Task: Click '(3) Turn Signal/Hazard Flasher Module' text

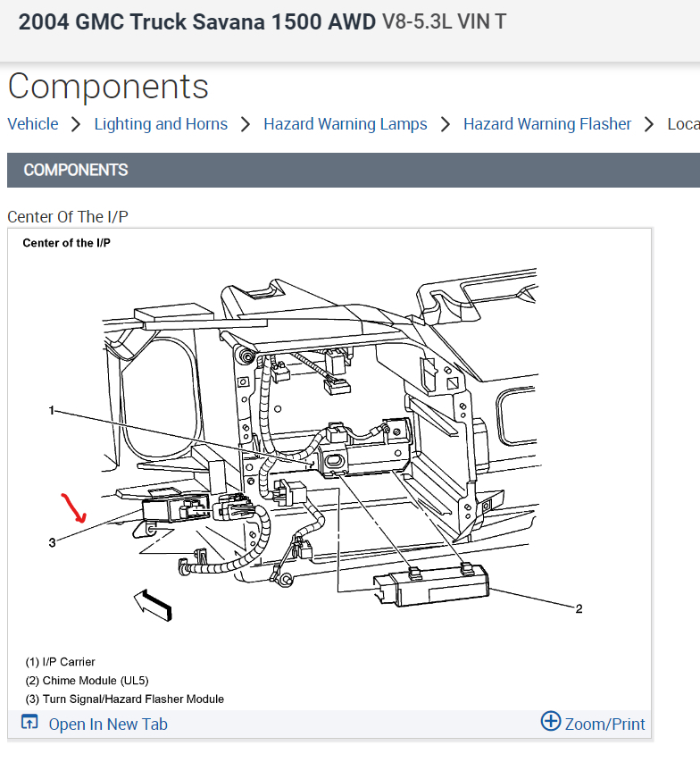Action: click(125, 699)
